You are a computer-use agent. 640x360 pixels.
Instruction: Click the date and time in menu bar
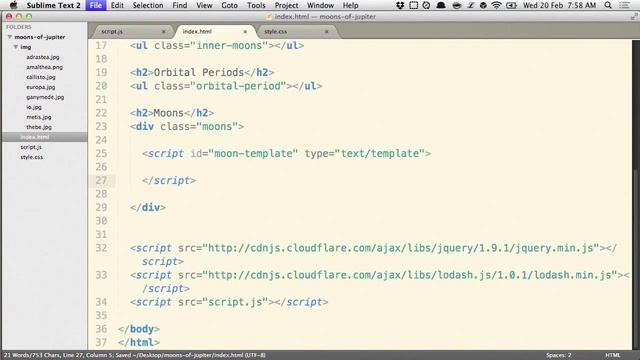coord(559,5)
